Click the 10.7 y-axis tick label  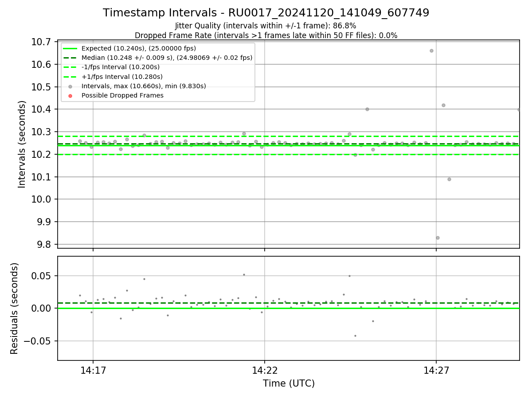point(41,42)
